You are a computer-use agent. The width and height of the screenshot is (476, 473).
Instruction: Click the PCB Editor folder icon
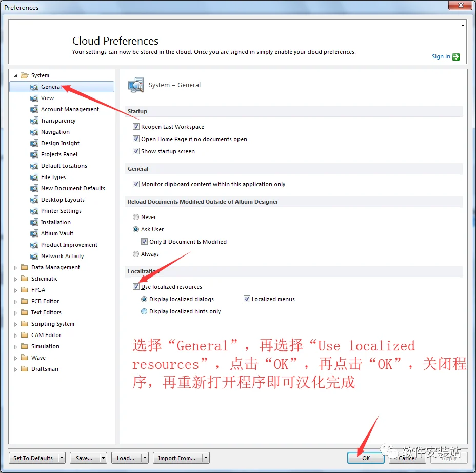pyautogui.click(x=24, y=301)
